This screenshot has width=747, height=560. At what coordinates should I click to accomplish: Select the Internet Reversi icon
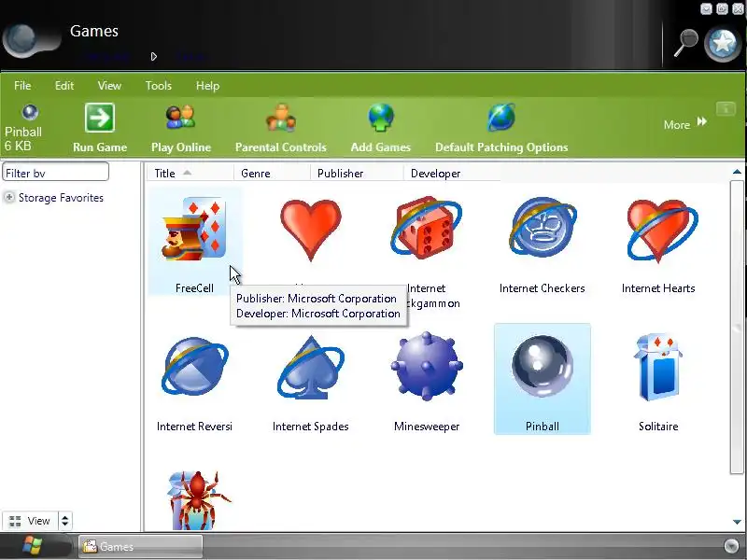point(194,366)
